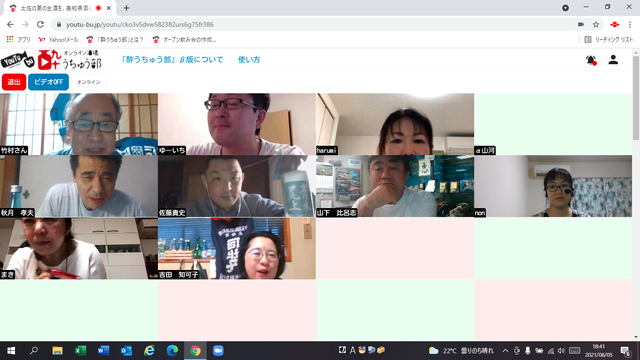Open オープン飲み会の作成 bookmark
640x360 pixels.
tap(184, 40)
